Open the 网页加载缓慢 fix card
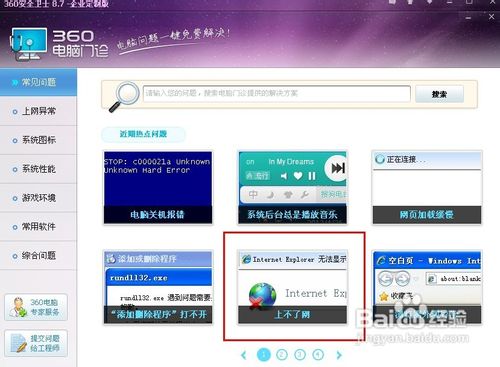 pos(427,187)
